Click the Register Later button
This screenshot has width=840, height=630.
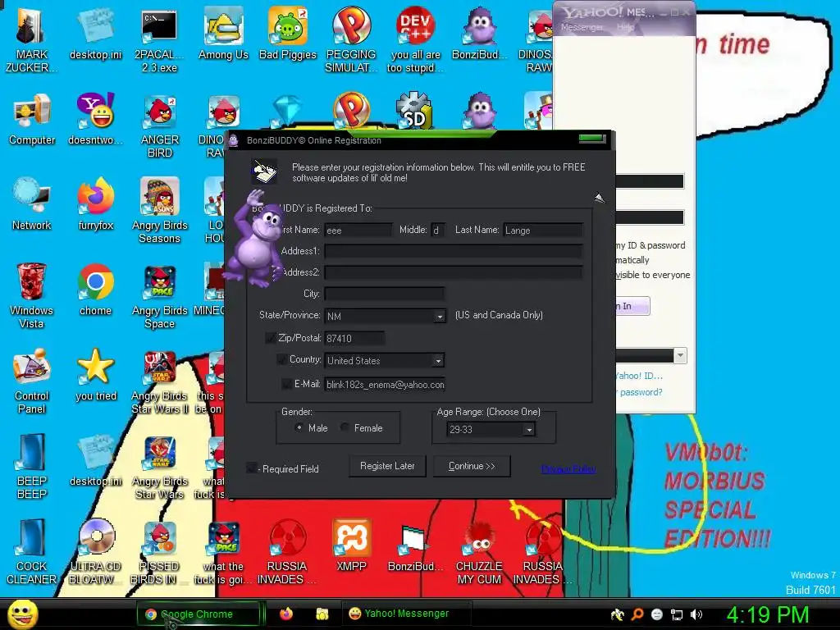point(387,466)
